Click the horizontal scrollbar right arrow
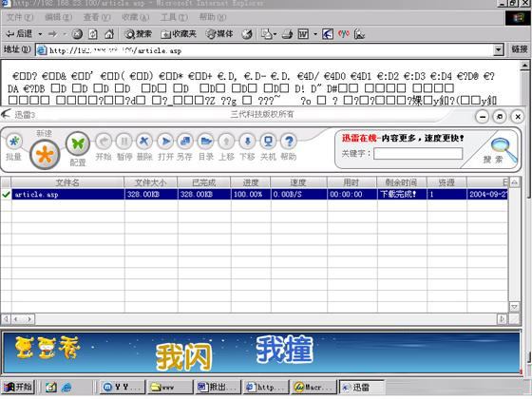This screenshot has width=532, height=399. (x=502, y=319)
